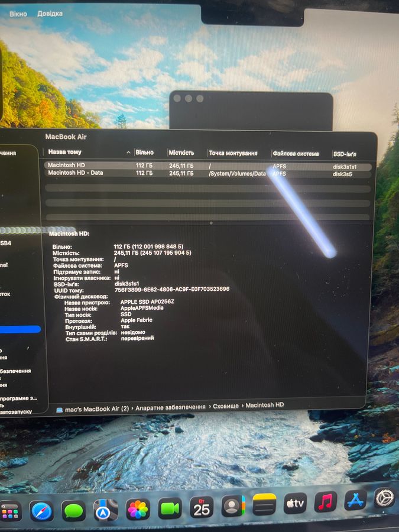
Task: Open Contacts from the Dock
Action: 233,506
